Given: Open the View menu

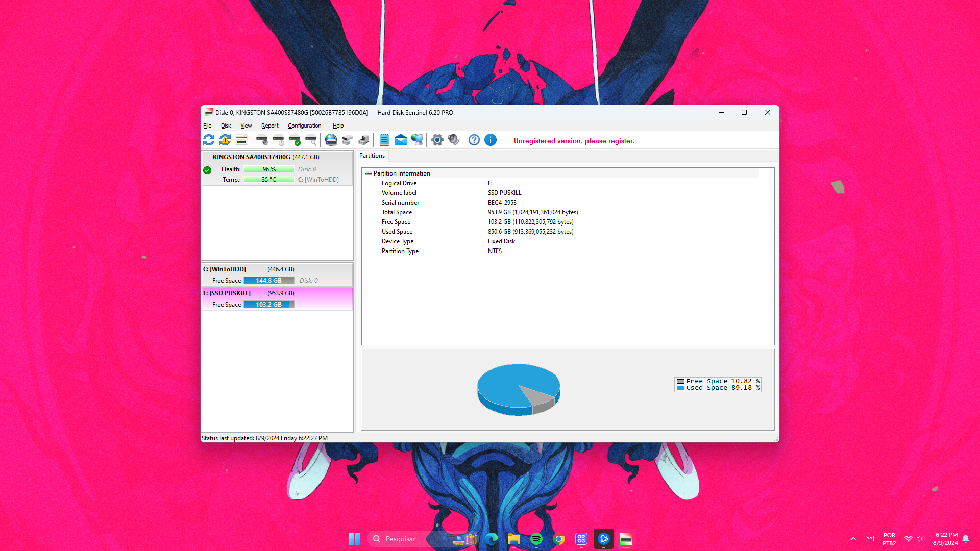Looking at the screenshot, I should 246,126.
